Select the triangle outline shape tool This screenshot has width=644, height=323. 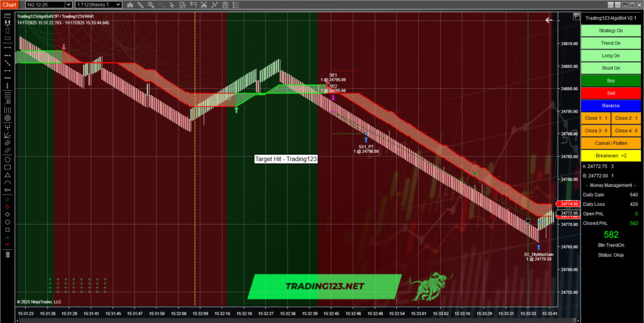tap(8, 175)
